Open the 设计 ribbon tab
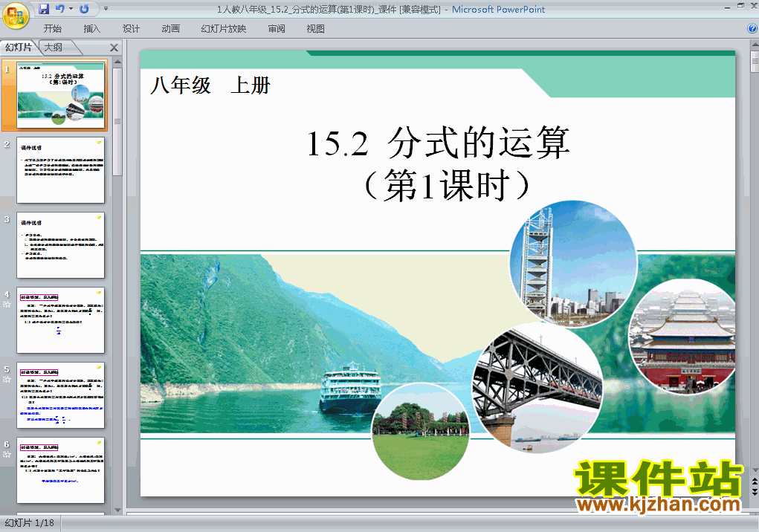Image resolution: width=759 pixels, height=532 pixels. point(131,29)
